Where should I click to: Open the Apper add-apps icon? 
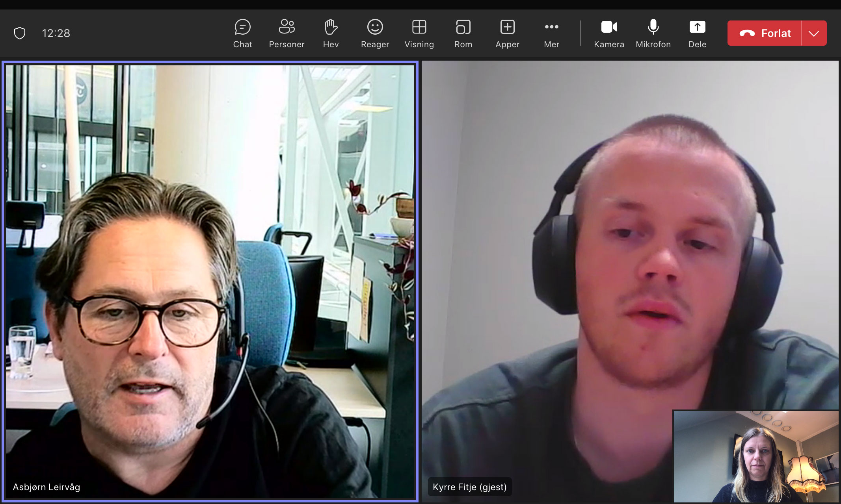[507, 33]
